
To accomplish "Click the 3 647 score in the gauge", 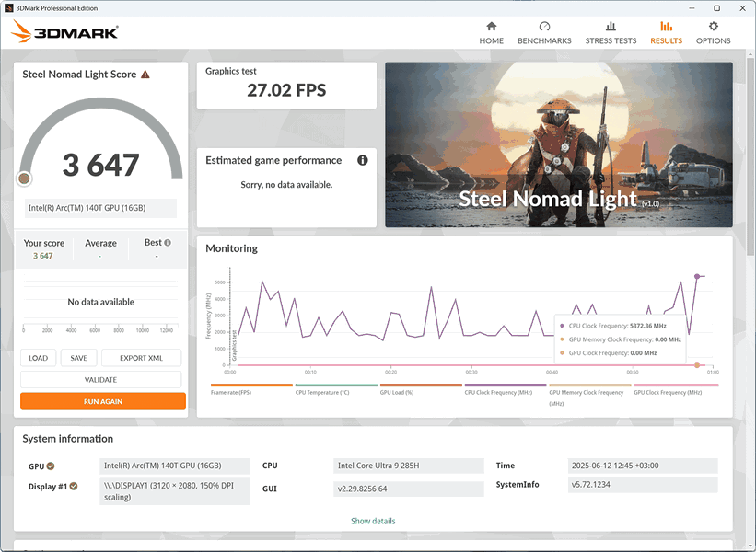I will (x=100, y=165).
